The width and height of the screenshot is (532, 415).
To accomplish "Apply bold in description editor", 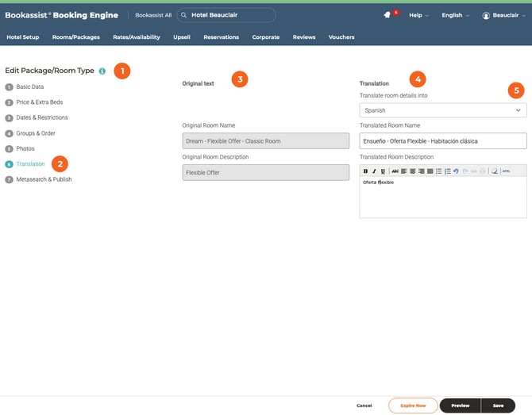I will tap(365, 171).
